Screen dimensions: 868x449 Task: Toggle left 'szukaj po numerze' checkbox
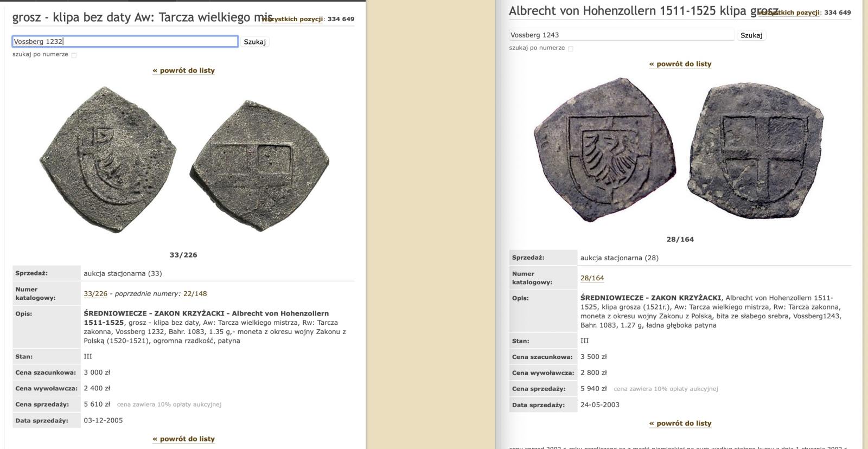click(x=74, y=55)
